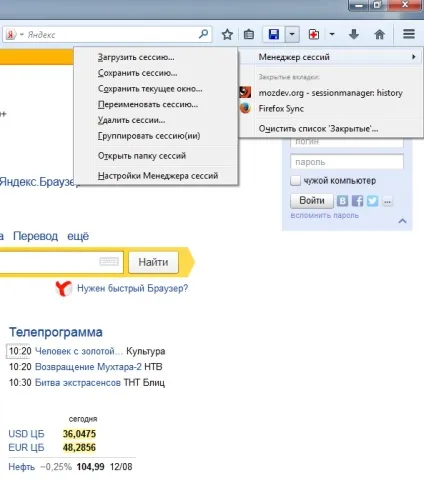
Task: Show more login options ellipsis button
Action: point(387,201)
